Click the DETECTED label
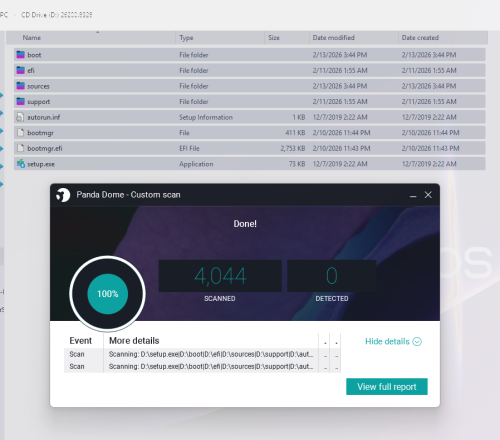500x440 pixels. tap(332, 298)
